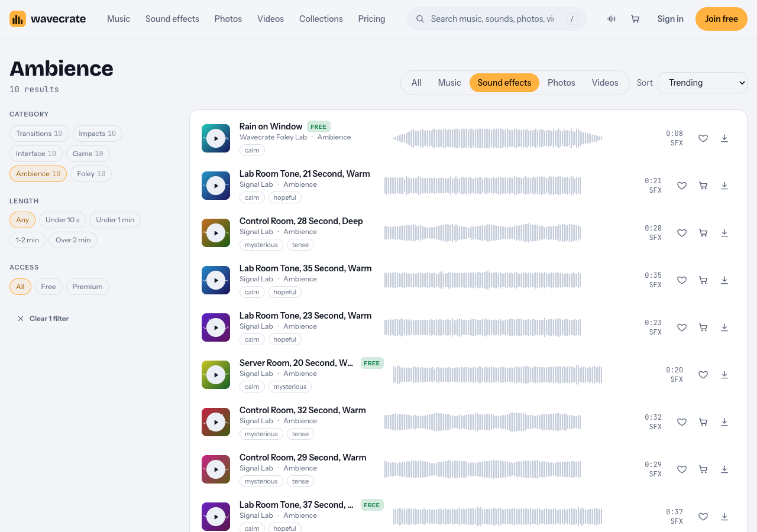Click the Join free button

pos(722,19)
